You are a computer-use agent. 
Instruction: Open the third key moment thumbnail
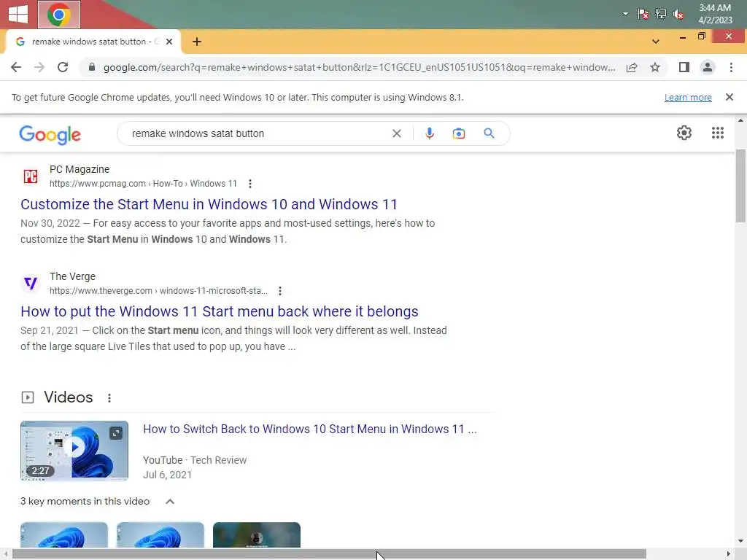[x=256, y=534]
